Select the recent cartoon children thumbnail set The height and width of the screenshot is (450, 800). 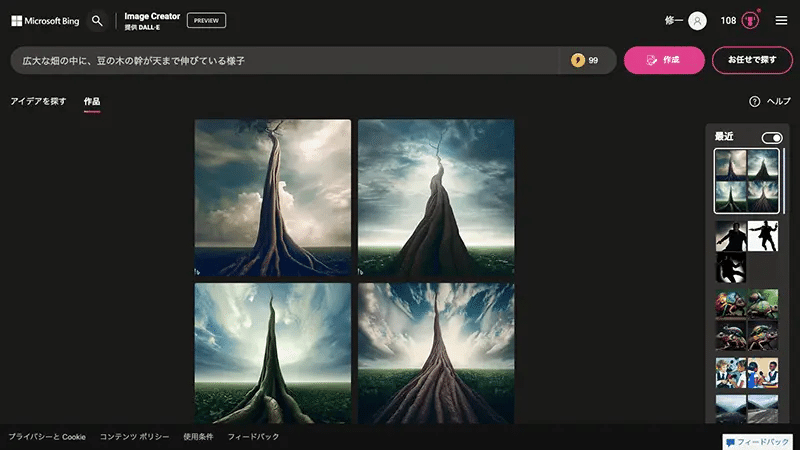pos(746,372)
